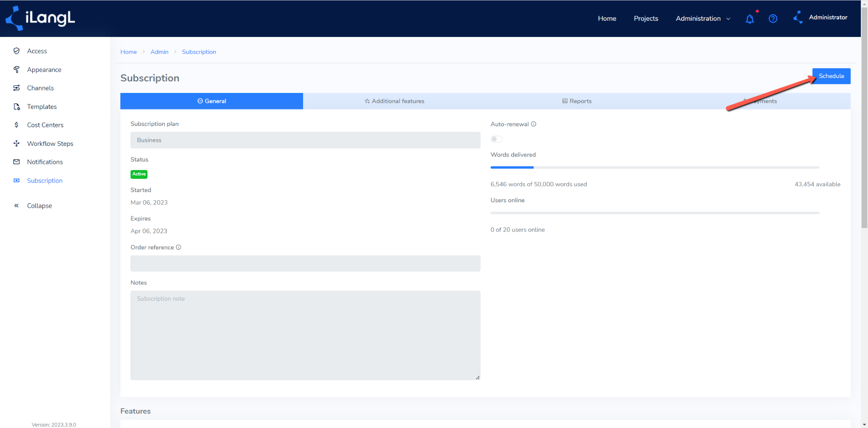
Task: Open Projects in top navigation
Action: (646, 18)
